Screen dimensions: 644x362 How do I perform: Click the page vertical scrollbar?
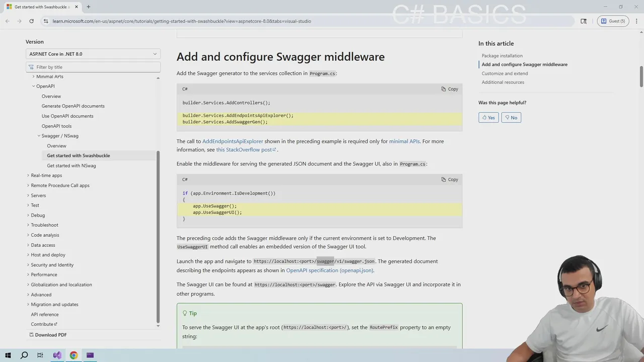click(x=641, y=76)
